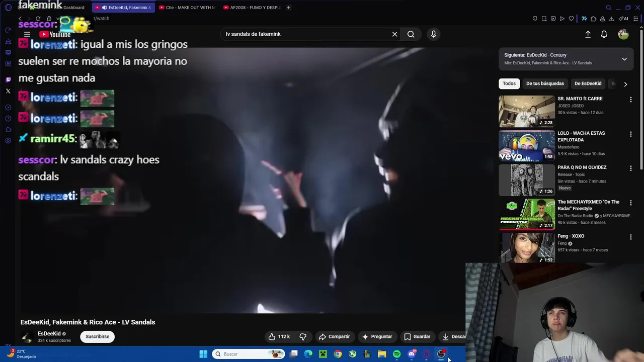Open File Explorer from the taskbar
The height and width of the screenshot is (362, 644).
coord(382,354)
